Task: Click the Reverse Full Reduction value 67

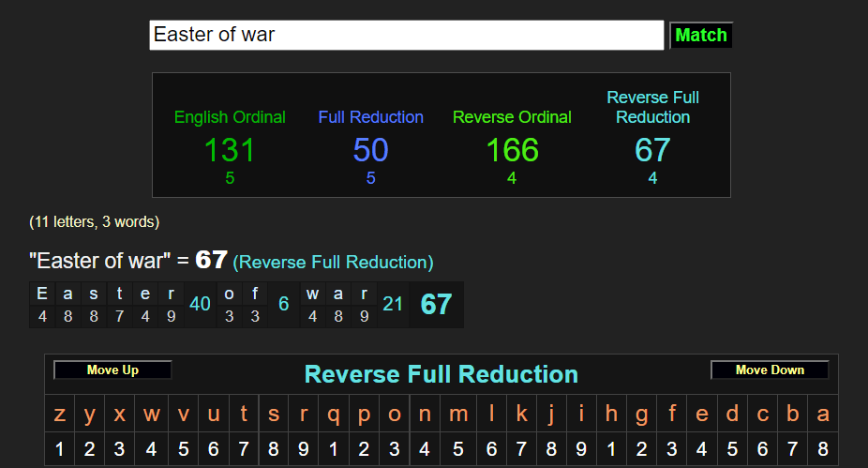Action: click(x=652, y=150)
